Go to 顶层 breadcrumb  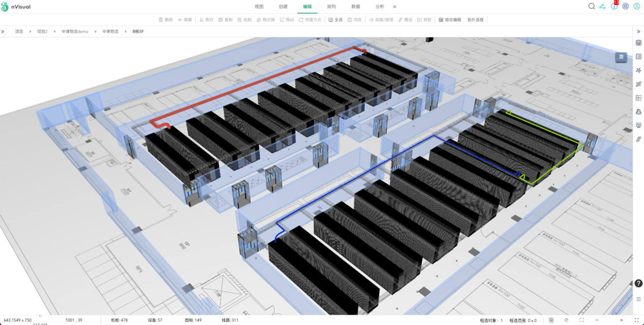pos(19,32)
